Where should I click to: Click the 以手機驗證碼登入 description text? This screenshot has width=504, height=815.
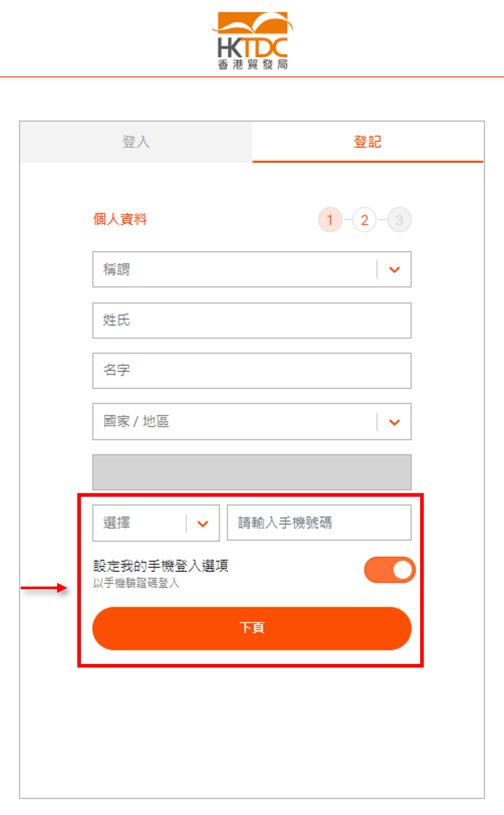(136, 583)
